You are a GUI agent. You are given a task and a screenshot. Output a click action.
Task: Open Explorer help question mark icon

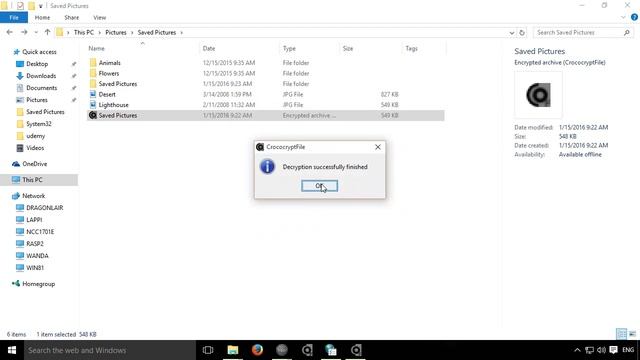pyautogui.click(x=634, y=17)
